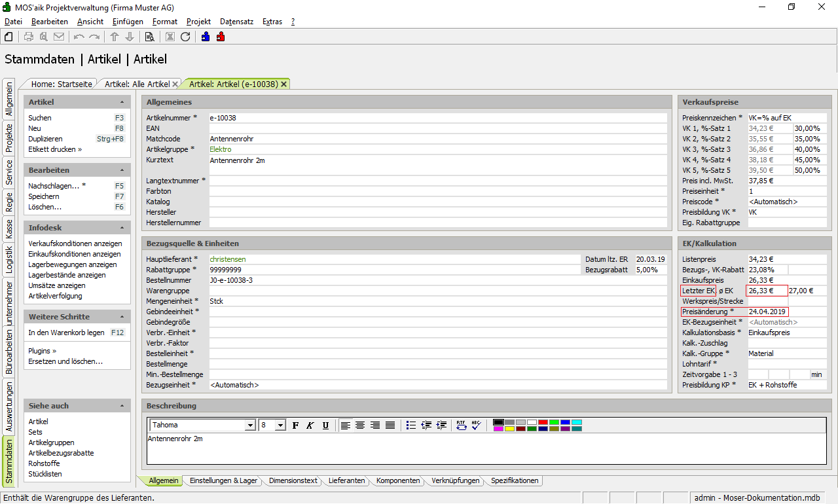Viewport: 838px width, 504px height.
Task: Open the document search preview icon
Action: pyautogui.click(x=149, y=37)
